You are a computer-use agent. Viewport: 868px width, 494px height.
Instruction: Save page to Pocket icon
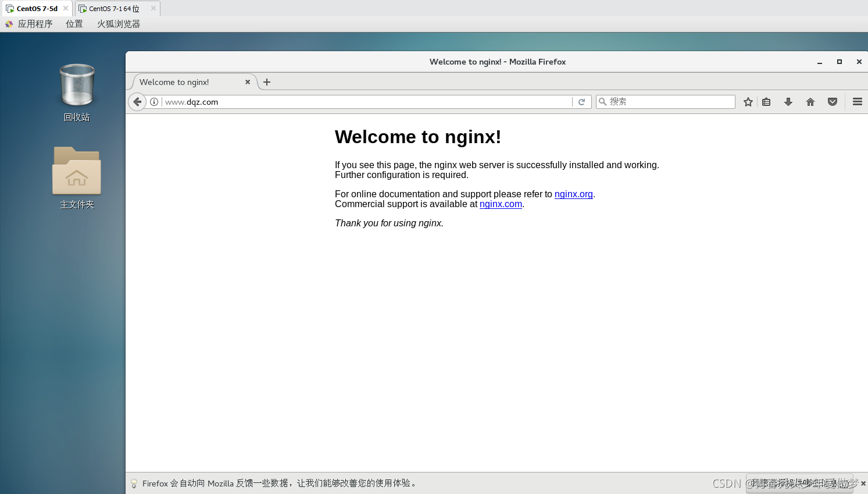[833, 102]
